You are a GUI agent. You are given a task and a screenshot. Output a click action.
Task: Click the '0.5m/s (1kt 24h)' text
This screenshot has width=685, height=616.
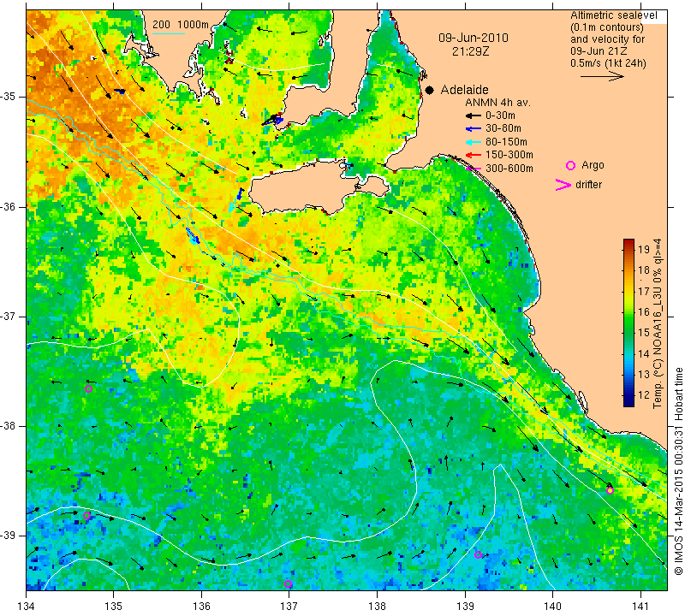pyautogui.click(x=608, y=62)
